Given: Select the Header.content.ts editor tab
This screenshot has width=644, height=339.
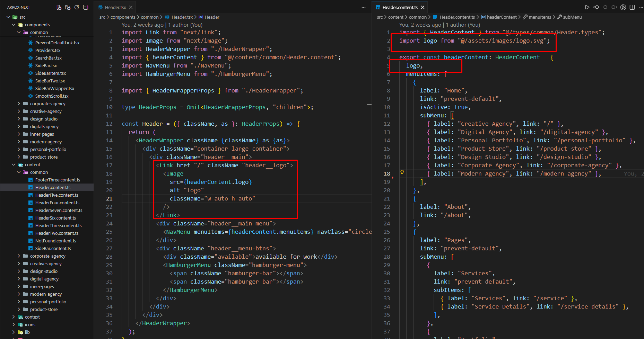Looking at the screenshot, I should pos(400,7).
